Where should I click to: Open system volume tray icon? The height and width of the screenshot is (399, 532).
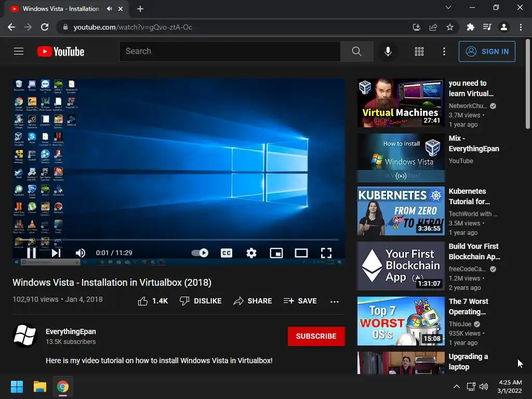tap(484, 387)
